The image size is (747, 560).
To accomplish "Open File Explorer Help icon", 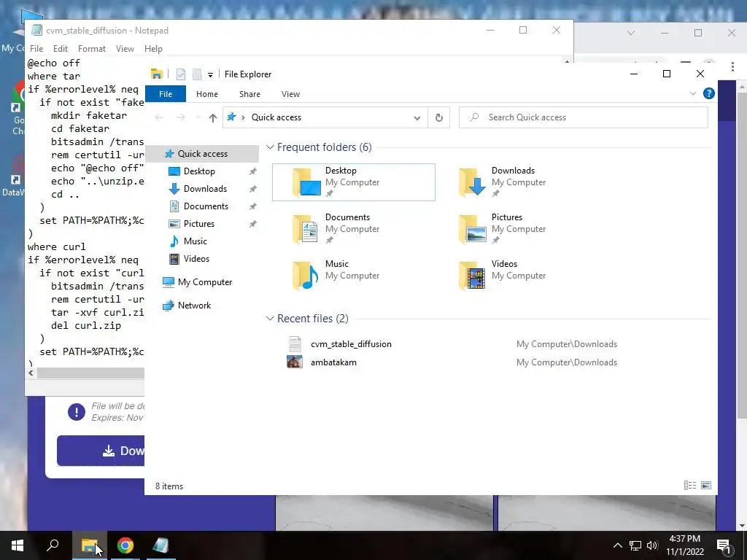I will click(x=708, y=93).
